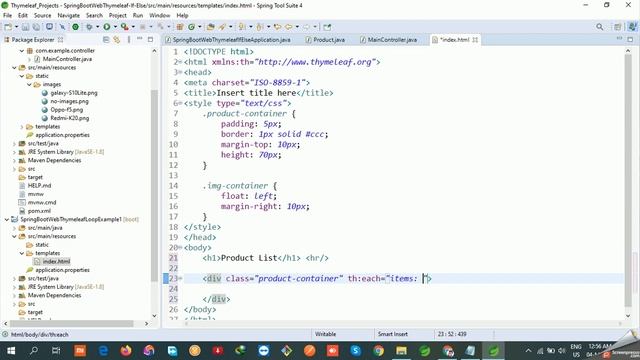This screenshot has height=360, width=640.
Task: Open the New wizard dropdown arrow
Action: tap(16, 27)
